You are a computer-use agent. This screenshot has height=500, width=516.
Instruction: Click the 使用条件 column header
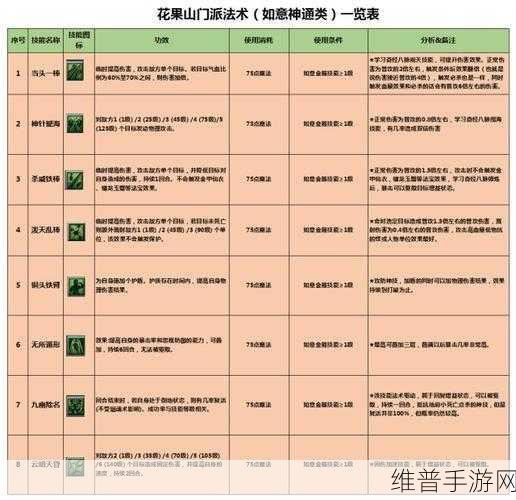[x=328, y=40]
